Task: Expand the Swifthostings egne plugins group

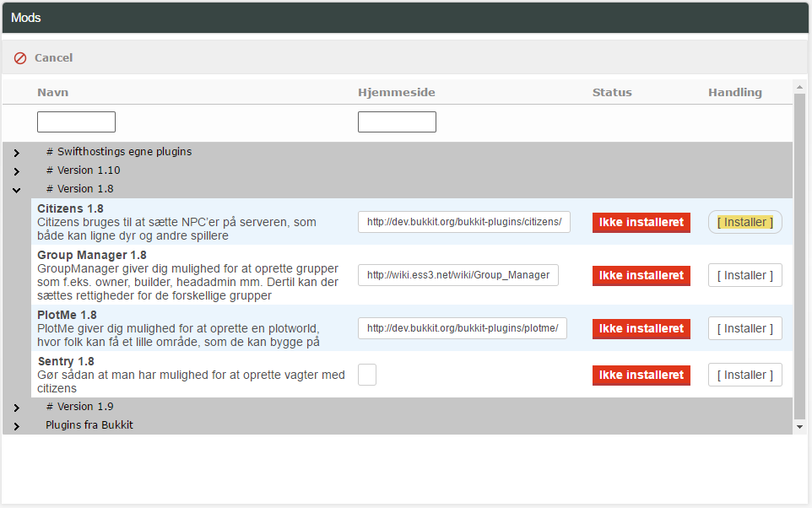Action: (x=17, y=153)
